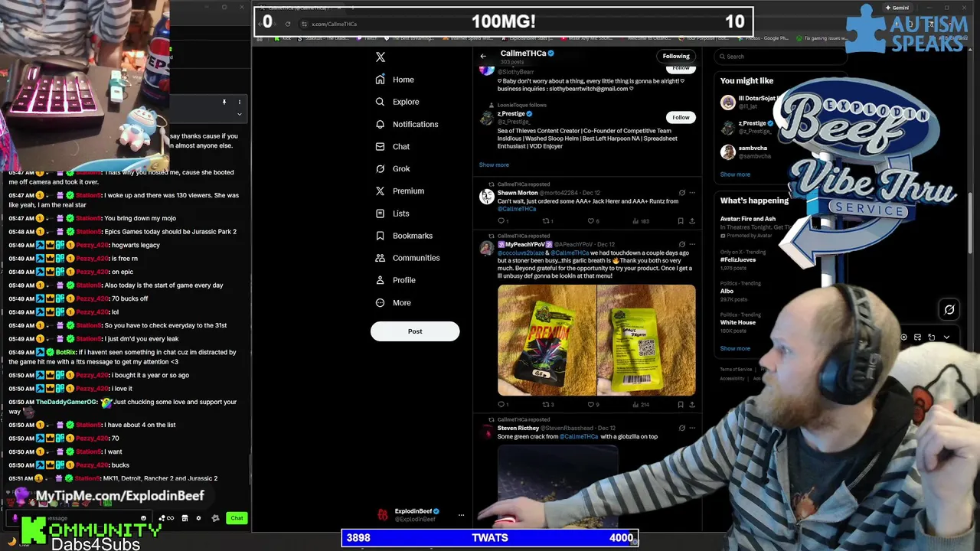Expand the More menu in sidebar

[x=394, y=302]
